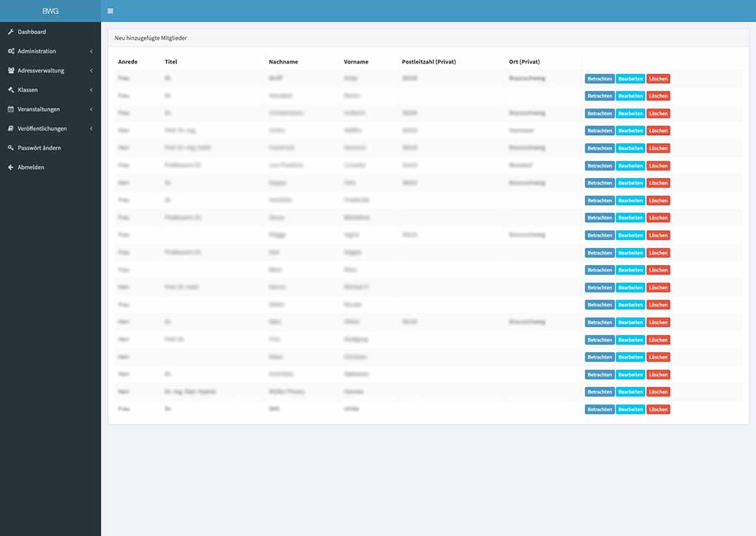
Task: Click the Nachname column header
Action: 283,62
